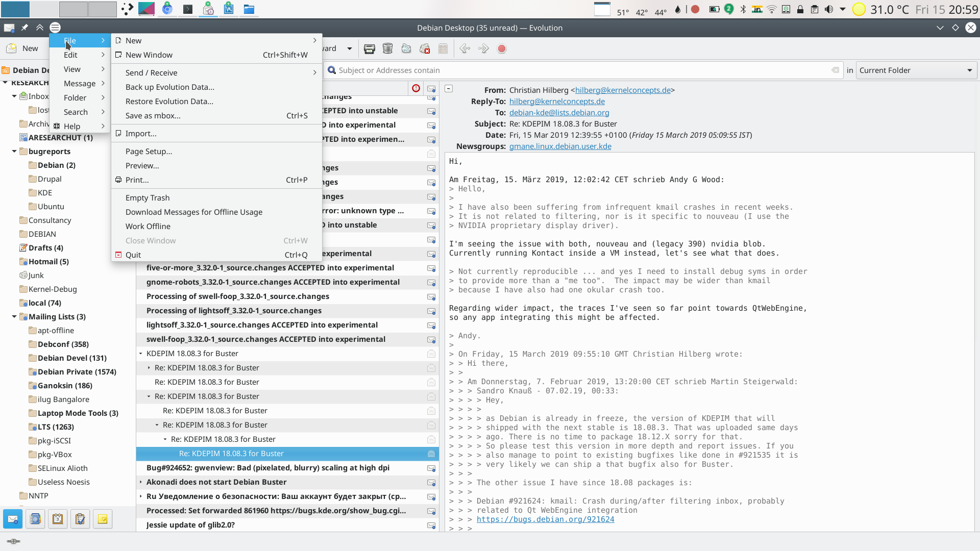The height and width of the screenshot is (551, 980).
Task: Go to the previous message with back arrow
Action: tap(464, 49)
